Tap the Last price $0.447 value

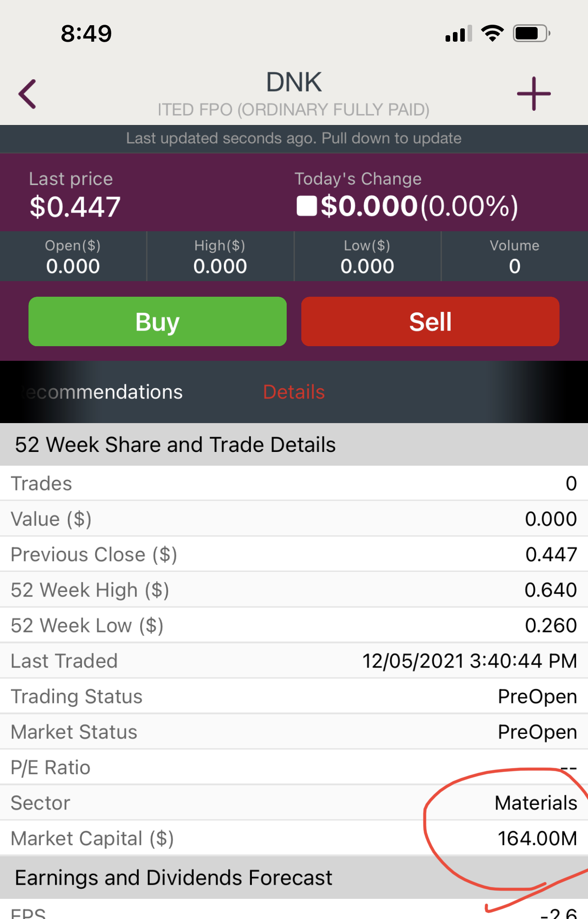point(75,207)
